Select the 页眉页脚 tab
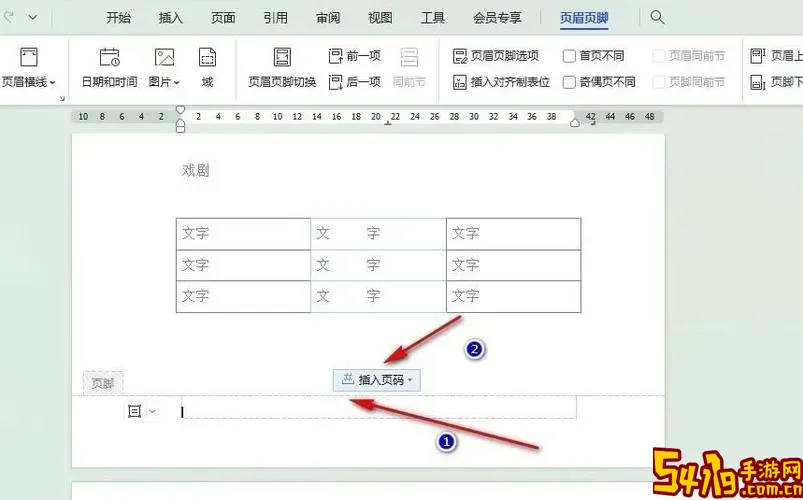 (584, 18)
